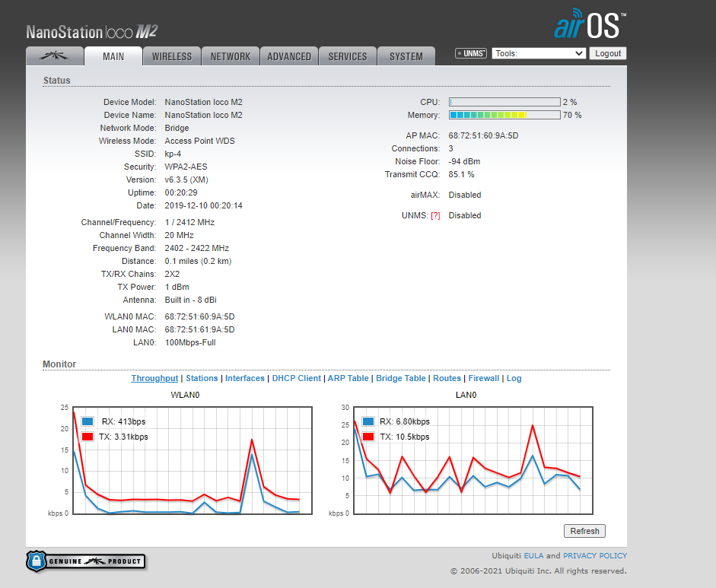The height and width of the screenshot is (588, 716).
Task: Select the SERVICES tab
Action: [x=348, y=56]
